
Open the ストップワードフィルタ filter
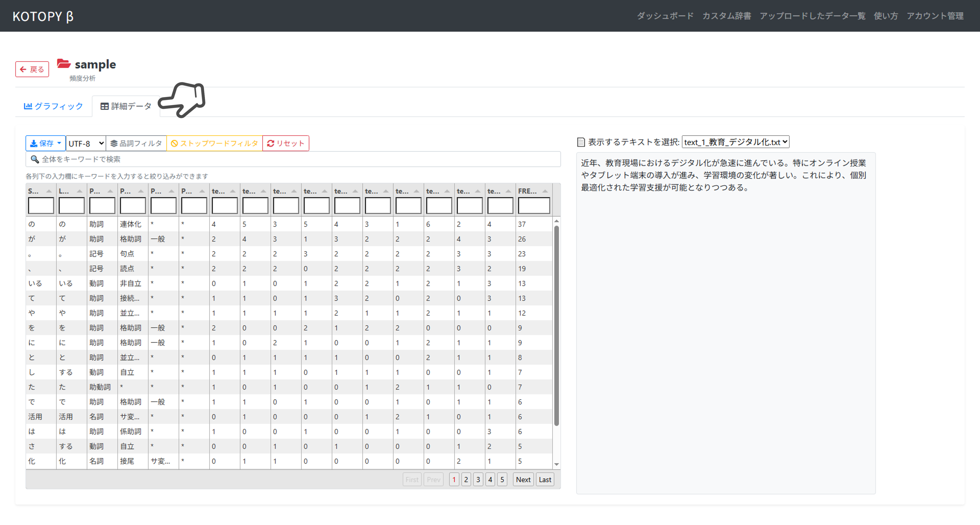pyautogui.click(x=214, y=143)
